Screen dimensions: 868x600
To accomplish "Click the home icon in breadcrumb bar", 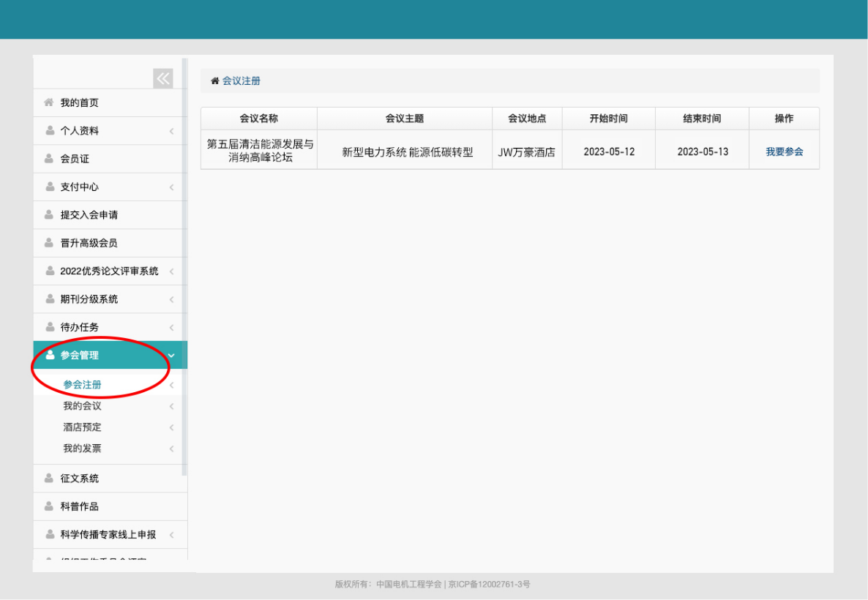I will [x=215, y=81].
